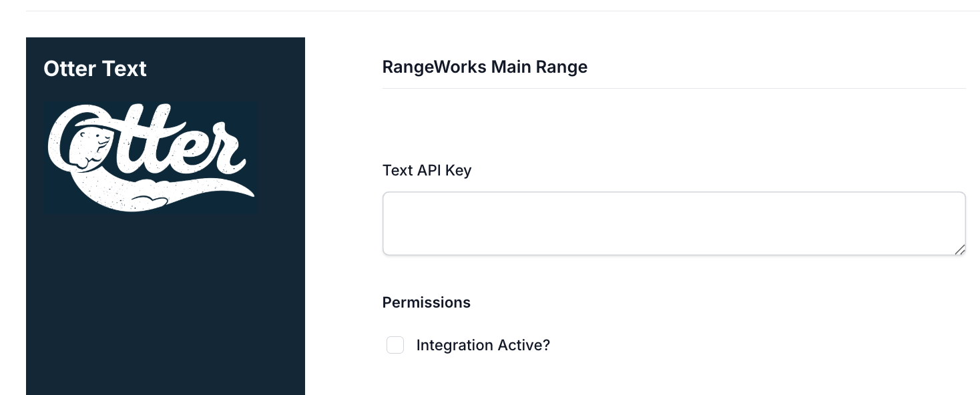The width and height of the screenshot is (980, 395).
Task: Focus the Text API Key text area
Action: tap(674, 224)
